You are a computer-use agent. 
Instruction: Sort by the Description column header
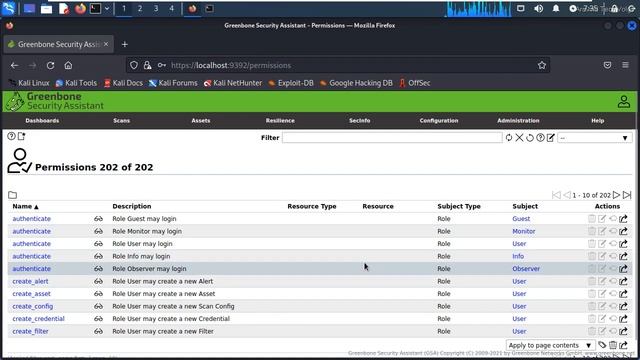click(x=132, y=207)
